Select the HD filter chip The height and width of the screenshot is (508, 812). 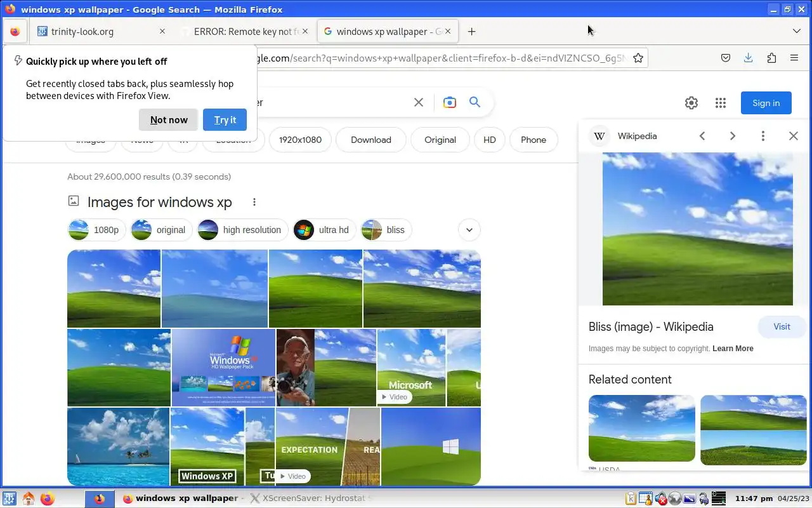pos(490,140)
